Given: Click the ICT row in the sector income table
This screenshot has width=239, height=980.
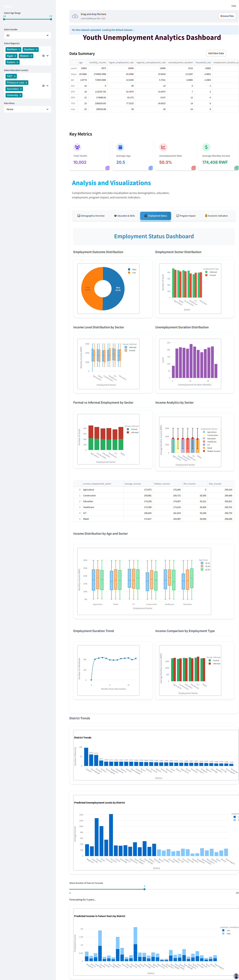Looking at the screenshot, I should 153,513.
